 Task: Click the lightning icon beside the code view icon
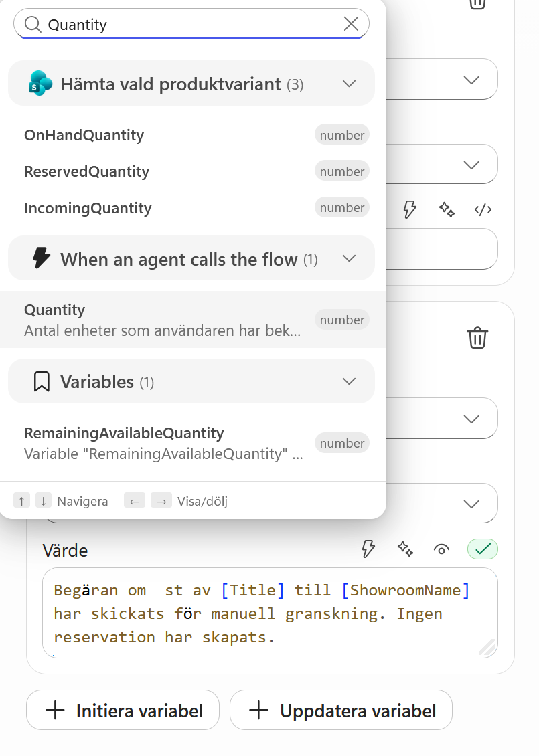tap(410, 209)
